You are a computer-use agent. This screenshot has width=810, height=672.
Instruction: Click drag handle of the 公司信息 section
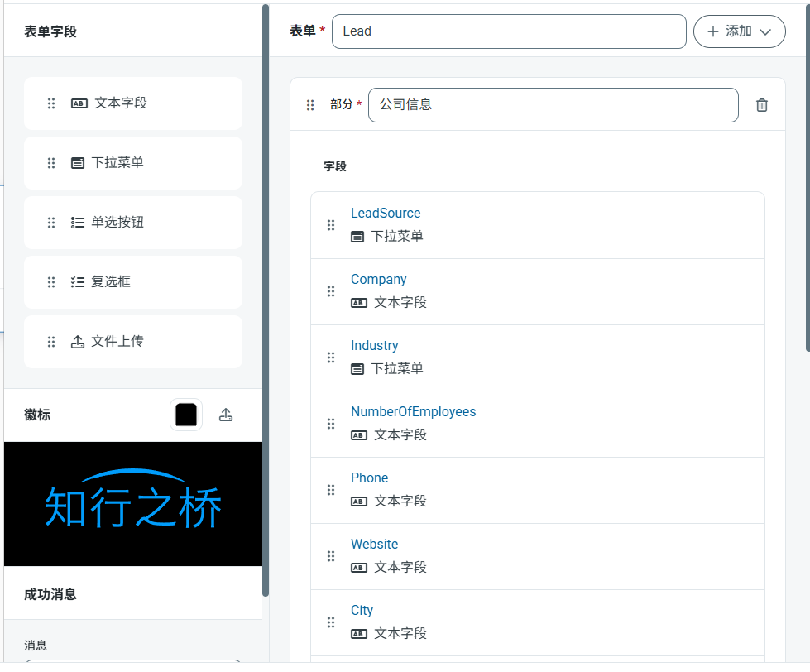[x=310, y=105]
